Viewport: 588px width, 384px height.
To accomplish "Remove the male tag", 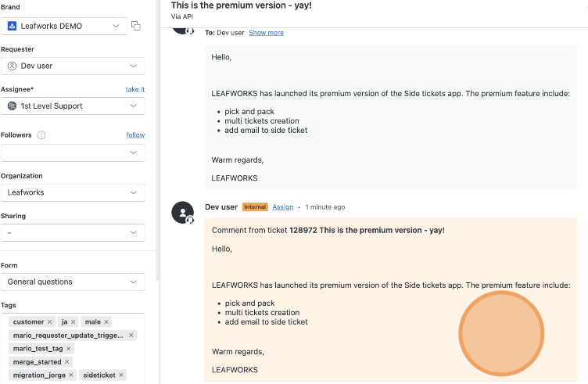I will [106, 321].
